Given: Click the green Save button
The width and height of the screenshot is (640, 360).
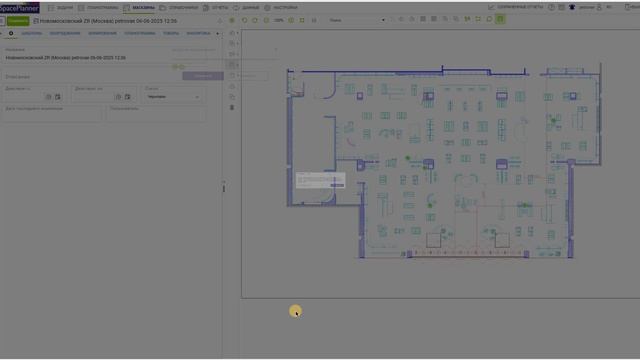Looking at the screenshot, I should pos(18,21).
